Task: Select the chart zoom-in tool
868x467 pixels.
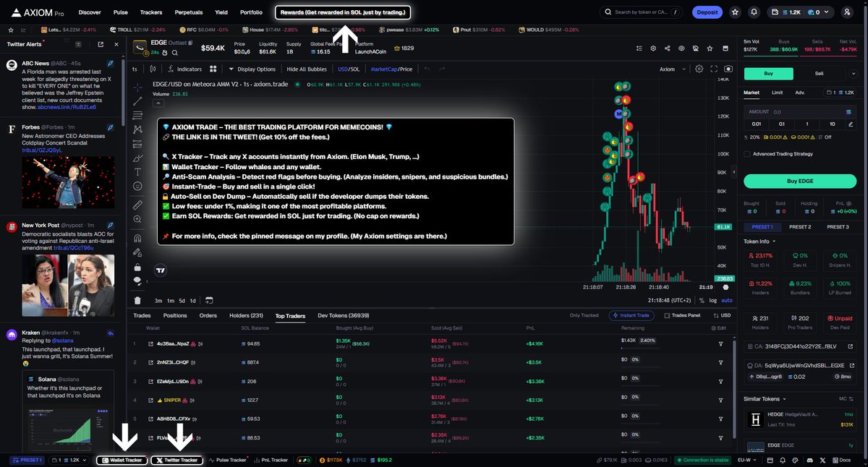Action: point(137,220)
